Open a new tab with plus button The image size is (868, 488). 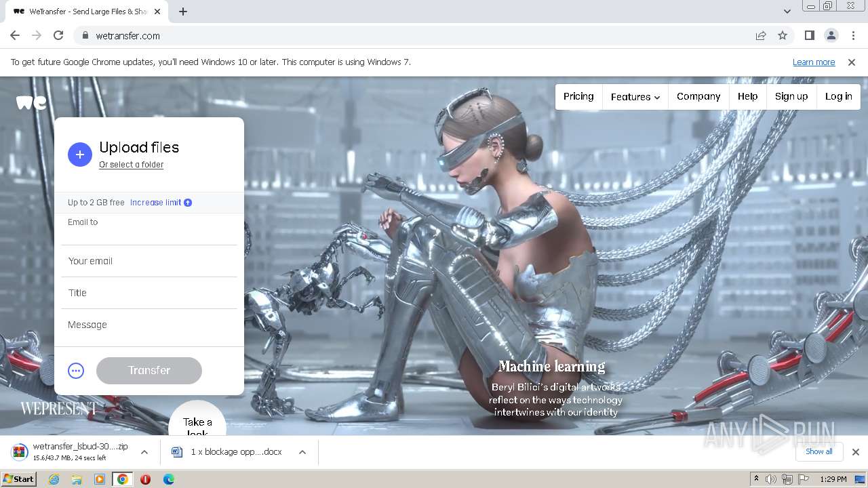[x=183, y=12]
